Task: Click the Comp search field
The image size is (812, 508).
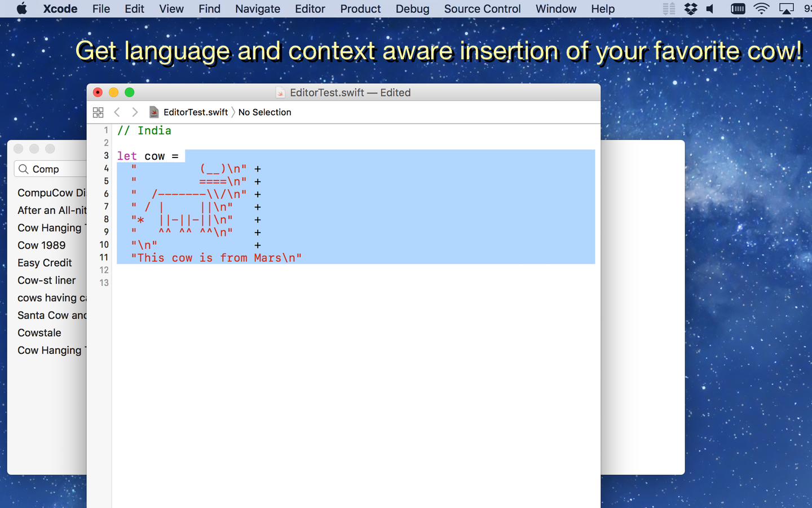Action: pyautogui.click(x=56, y=169)
